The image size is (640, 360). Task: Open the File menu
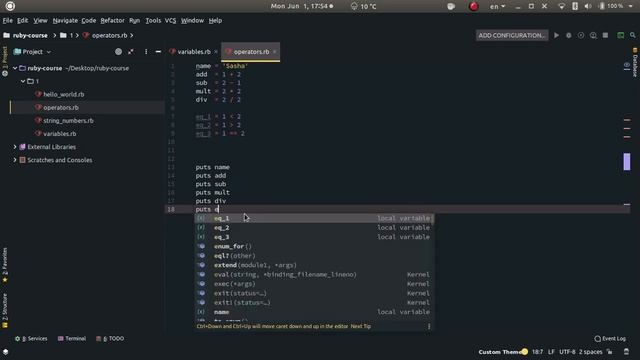point(7,20)
